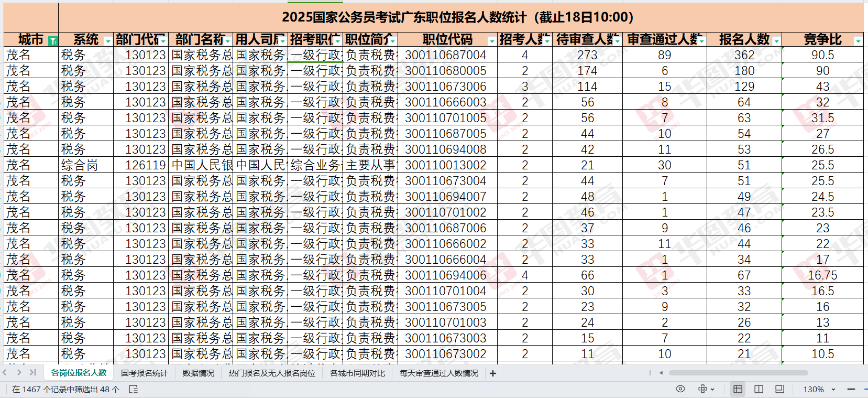Toggle eye protection mode icon
Screen dimensions: 868x398
pyautogui.click(x=680, y=389)
